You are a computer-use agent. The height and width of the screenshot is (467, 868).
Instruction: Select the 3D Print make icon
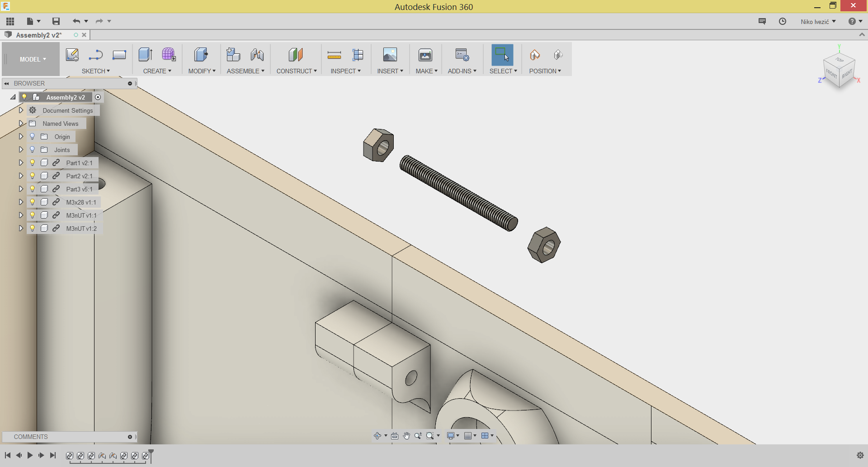tap(425, 55)
